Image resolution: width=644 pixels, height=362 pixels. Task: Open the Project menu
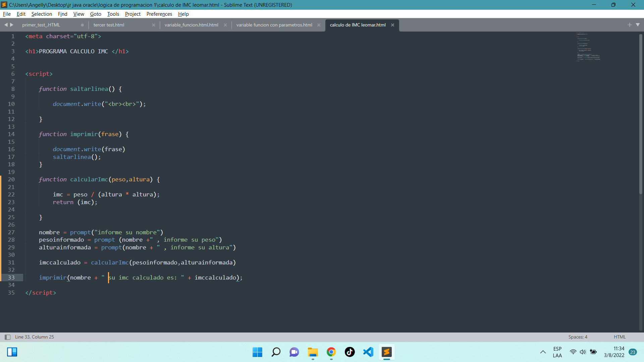point(133,14)
